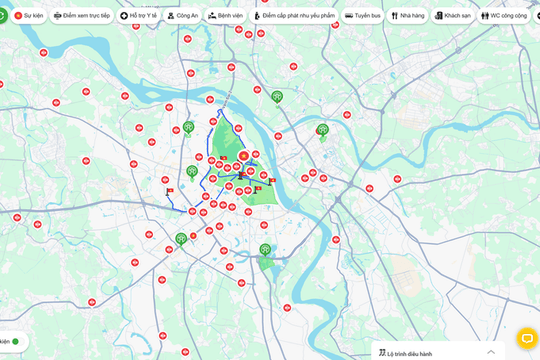Click the easternmost flag marker beside the river
The width and height of the screenshot is (540, 360).
point(272,182)
